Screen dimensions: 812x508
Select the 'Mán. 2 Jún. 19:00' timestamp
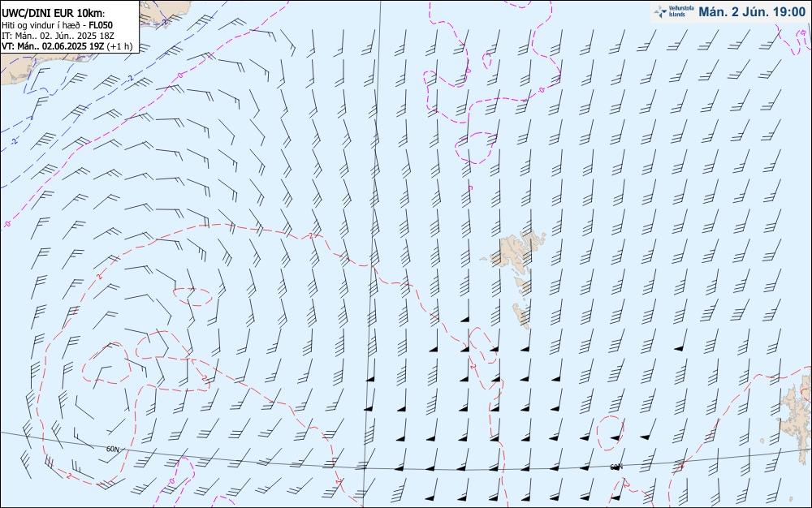(752, 12)
